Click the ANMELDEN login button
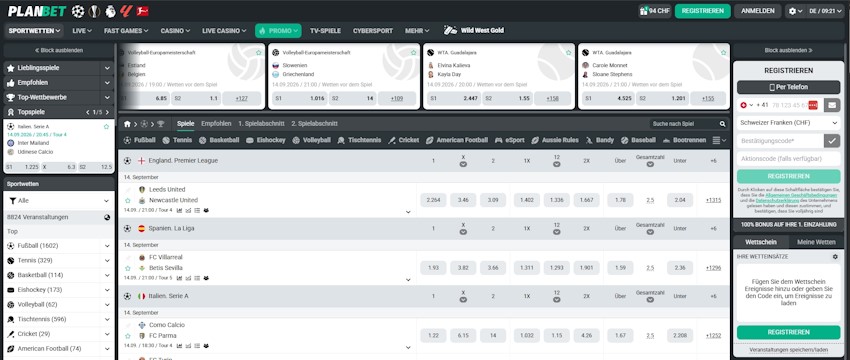The image size is (850, 360). pos(758,11)
